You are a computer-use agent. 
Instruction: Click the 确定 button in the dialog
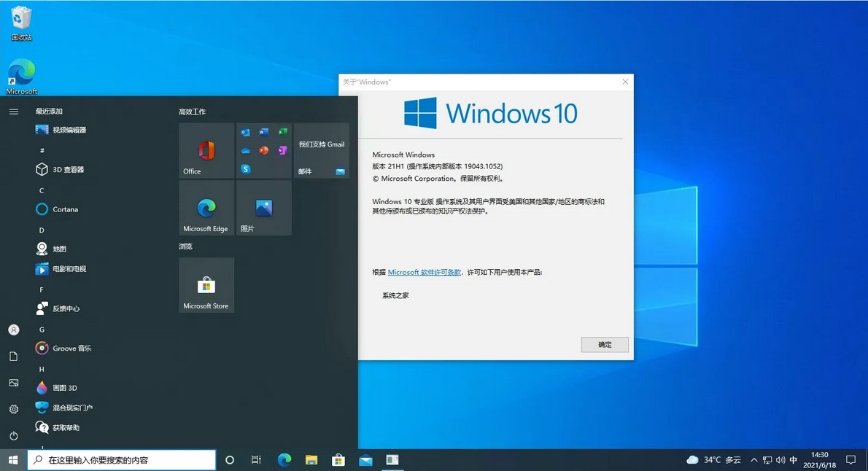(x=604, y=344)
